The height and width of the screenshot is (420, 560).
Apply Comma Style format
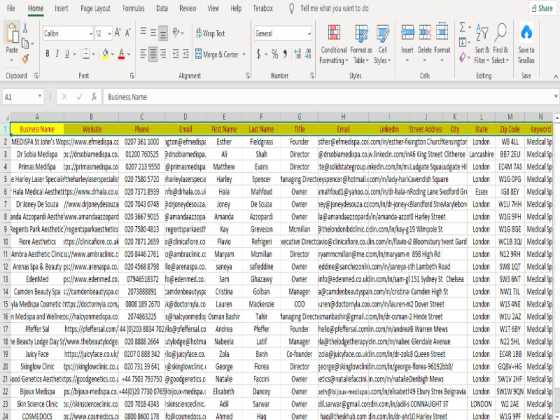click(285, 54)
